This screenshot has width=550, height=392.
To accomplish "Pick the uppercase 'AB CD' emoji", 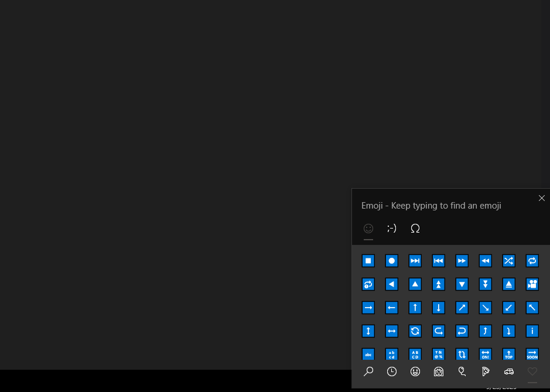I will point(415,354).
